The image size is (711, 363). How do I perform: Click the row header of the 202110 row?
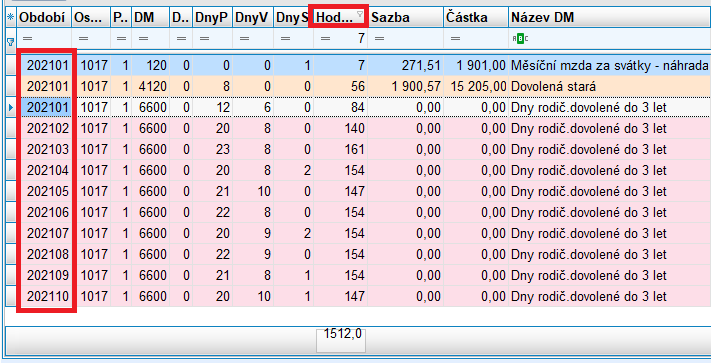pos(11,296)
